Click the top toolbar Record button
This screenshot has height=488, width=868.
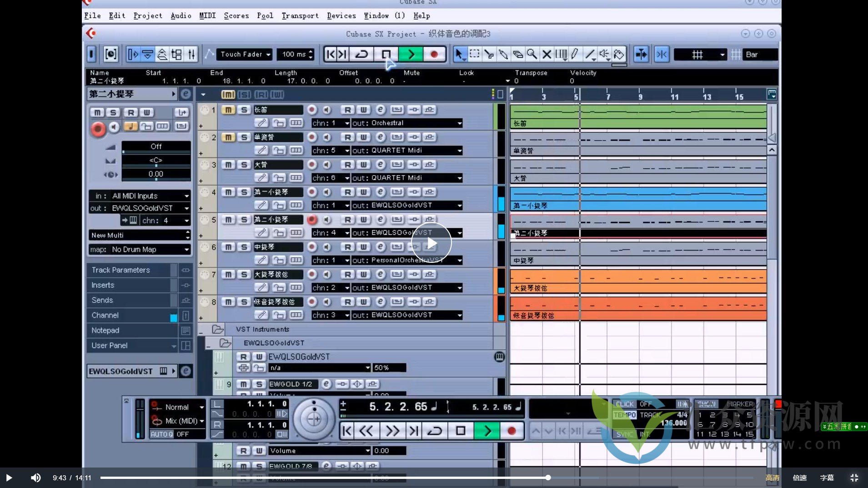[434, 55]
